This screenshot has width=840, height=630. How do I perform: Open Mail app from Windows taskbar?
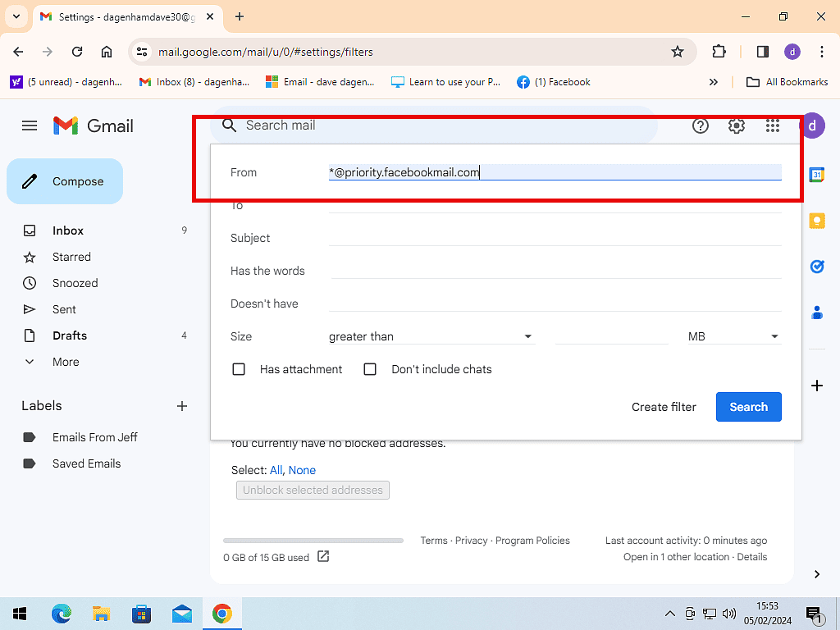[x=181, y=614]
